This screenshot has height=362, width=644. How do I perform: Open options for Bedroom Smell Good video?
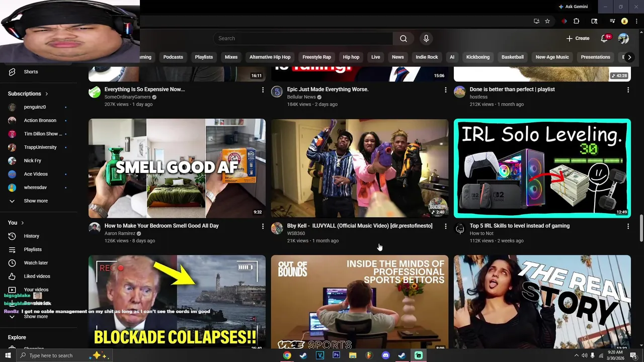[263, 226]
